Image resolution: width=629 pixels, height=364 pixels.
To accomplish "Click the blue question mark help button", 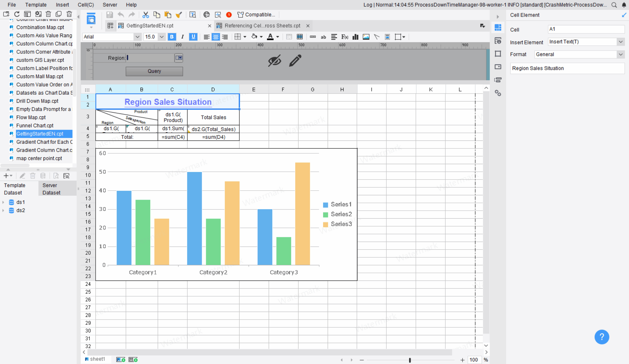I will point(602,337).
